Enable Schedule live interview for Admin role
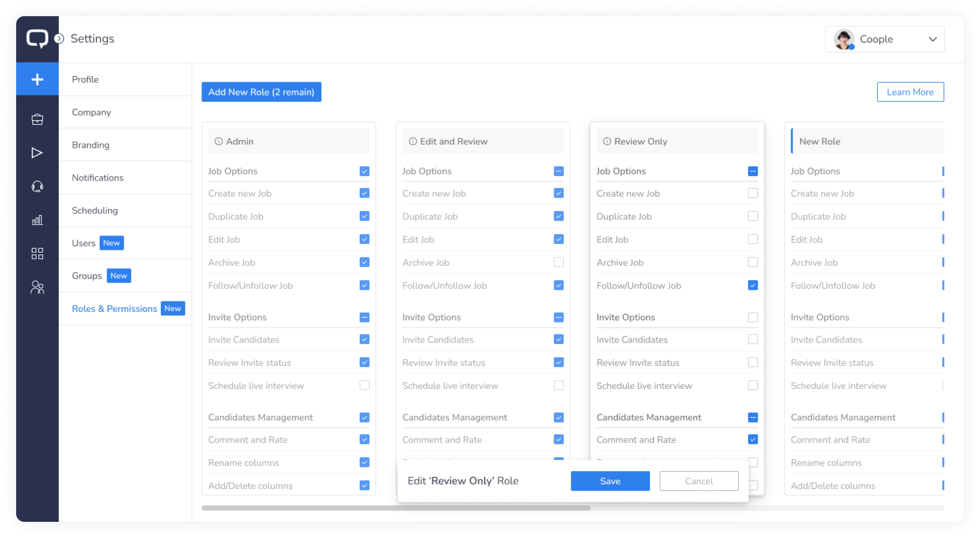 [365, 386]
